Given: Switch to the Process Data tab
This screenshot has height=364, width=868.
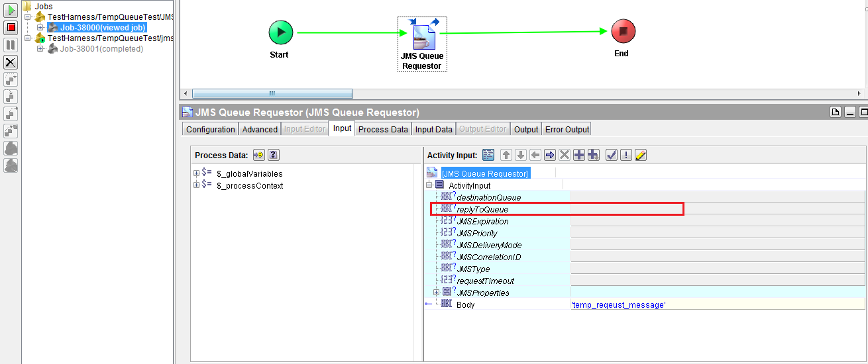Looking at the screenshot, I should pyautogui.click(x=383, y=129).
